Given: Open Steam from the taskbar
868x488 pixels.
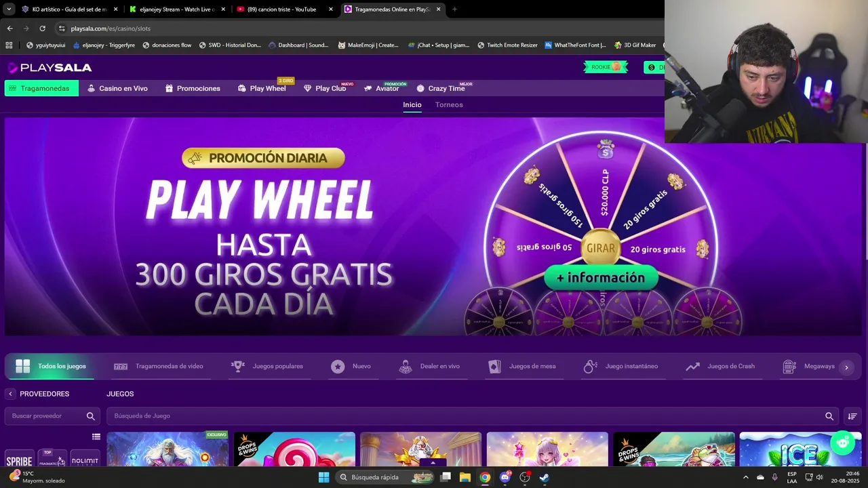Looking at the screenshot, I should click(544, 477).
